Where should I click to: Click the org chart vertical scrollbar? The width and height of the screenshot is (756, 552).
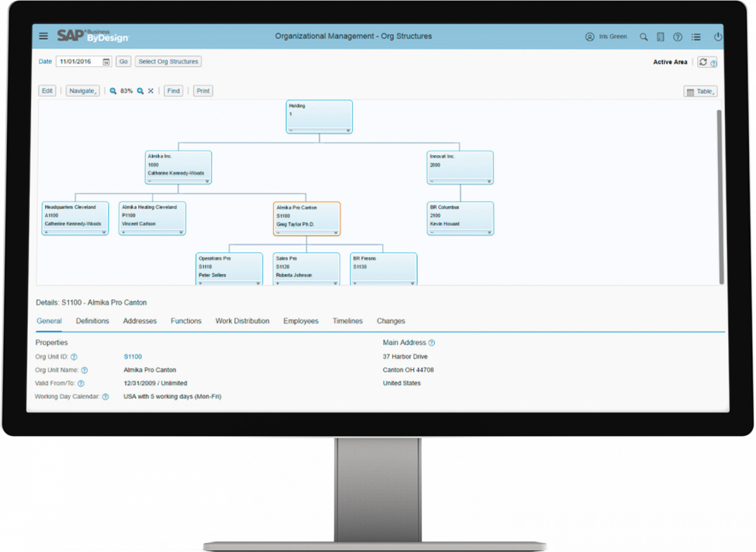(720, 196)
